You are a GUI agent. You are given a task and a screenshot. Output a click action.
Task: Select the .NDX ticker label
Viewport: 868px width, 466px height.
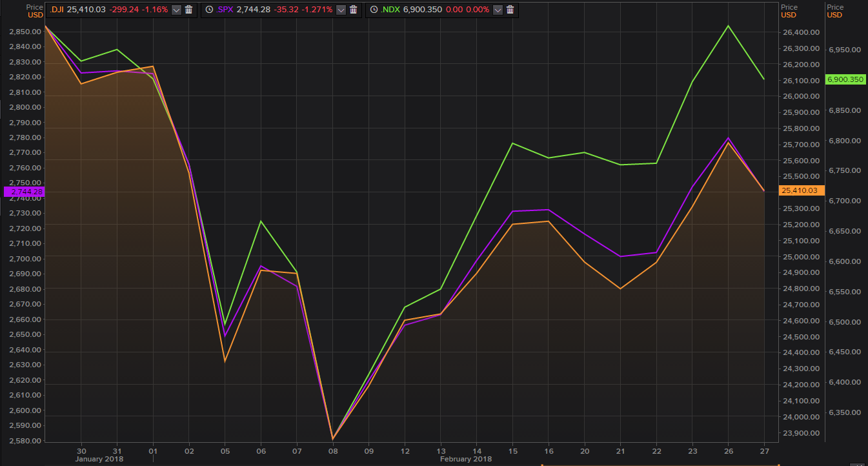tap(389, 10)
